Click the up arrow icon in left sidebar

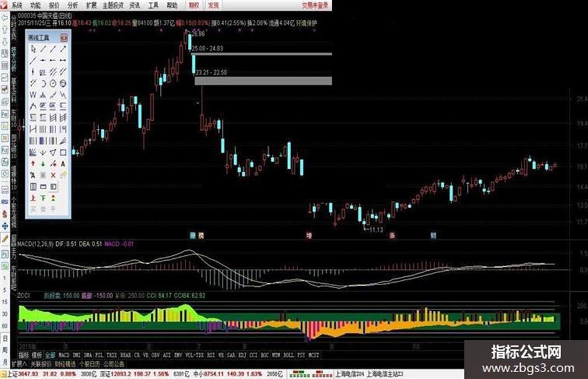click(4, 29)
